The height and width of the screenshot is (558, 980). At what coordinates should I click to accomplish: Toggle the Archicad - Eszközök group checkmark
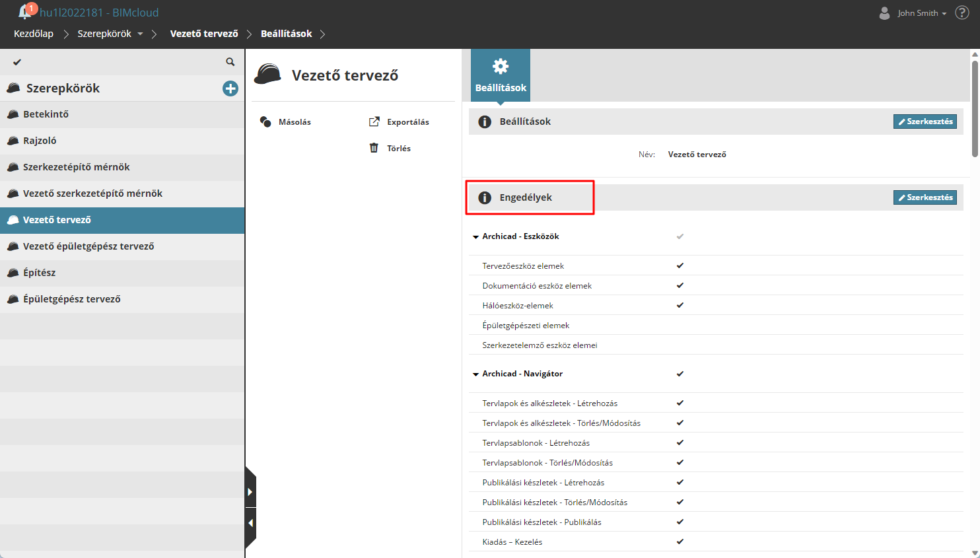[680, 236]
